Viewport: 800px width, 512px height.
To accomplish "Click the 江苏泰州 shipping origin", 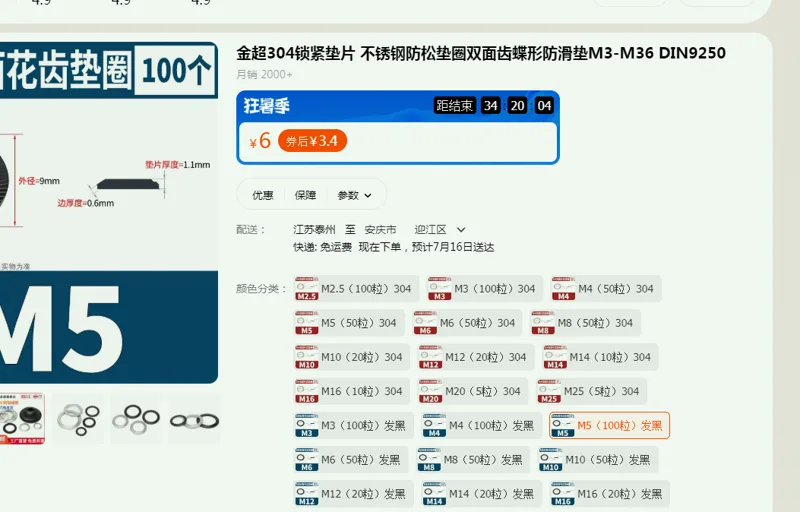I will tap(314, 229).
